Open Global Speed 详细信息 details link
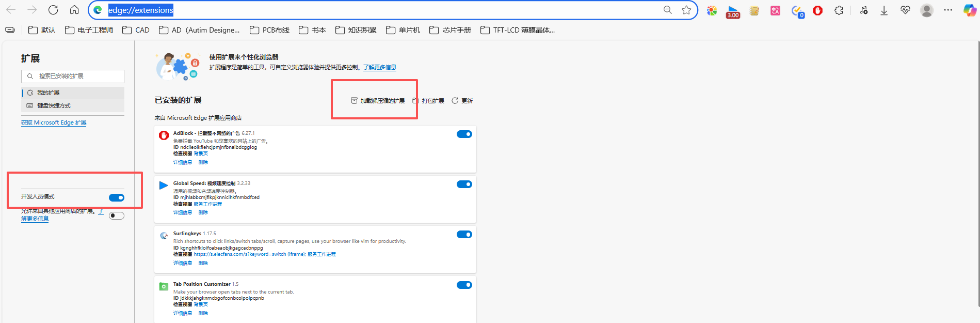Image resolution: width=980 pixels, height=323 pixels. click(x=183, y=212)
